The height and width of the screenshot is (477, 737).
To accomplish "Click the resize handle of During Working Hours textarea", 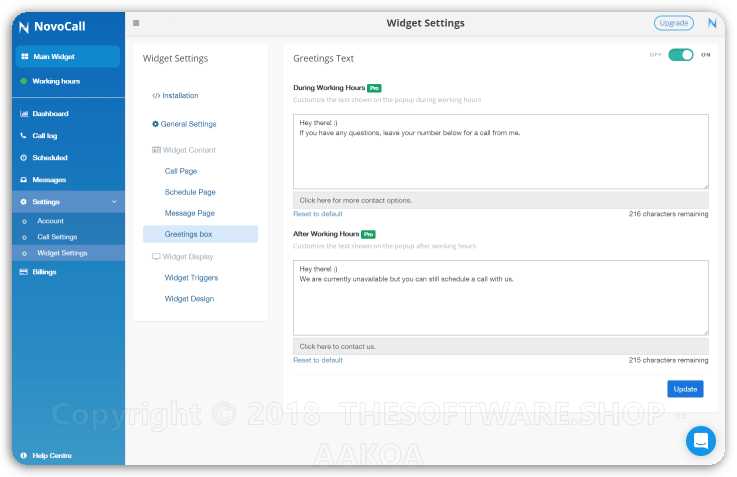I will coord(706,187).
